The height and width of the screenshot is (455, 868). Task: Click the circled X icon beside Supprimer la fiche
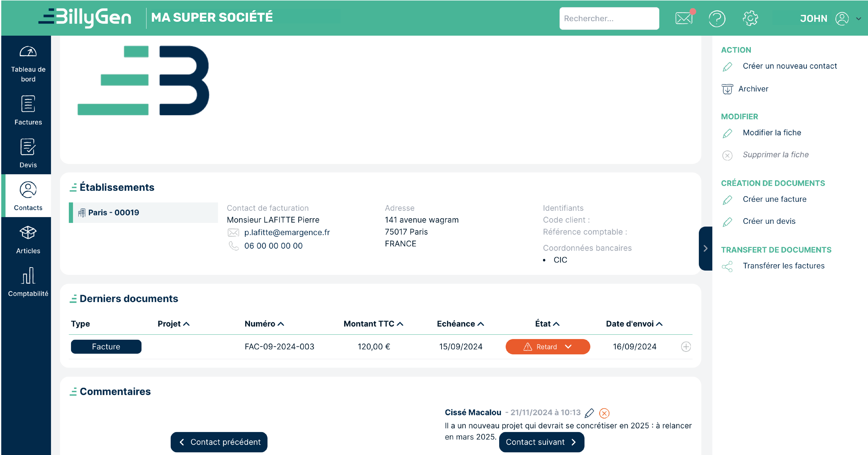click(727, 155)
